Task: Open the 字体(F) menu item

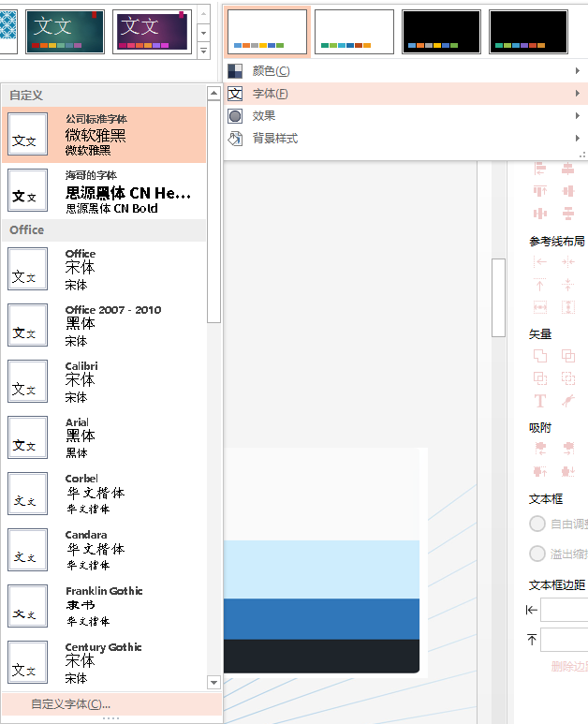Action: 405,94
